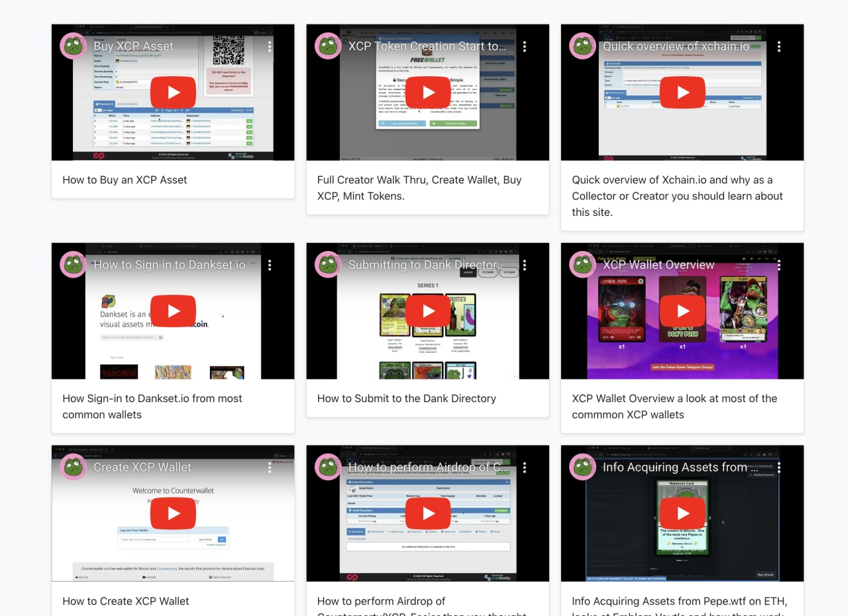
Task: Open more options on Sign-in to Dankset.io video
Action: [270, 265]
